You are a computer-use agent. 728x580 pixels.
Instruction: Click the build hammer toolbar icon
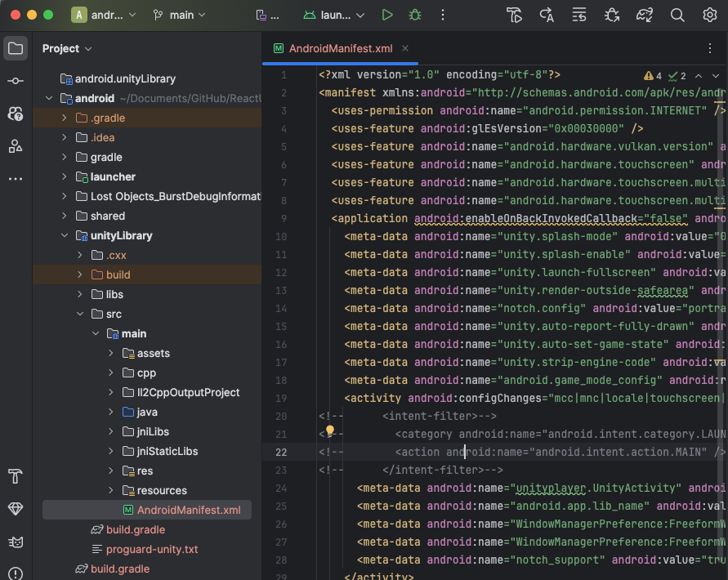tap(514, 15)
